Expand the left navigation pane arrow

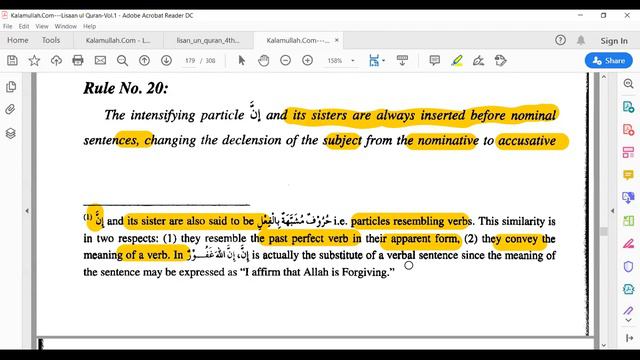[x=27, y=211]
